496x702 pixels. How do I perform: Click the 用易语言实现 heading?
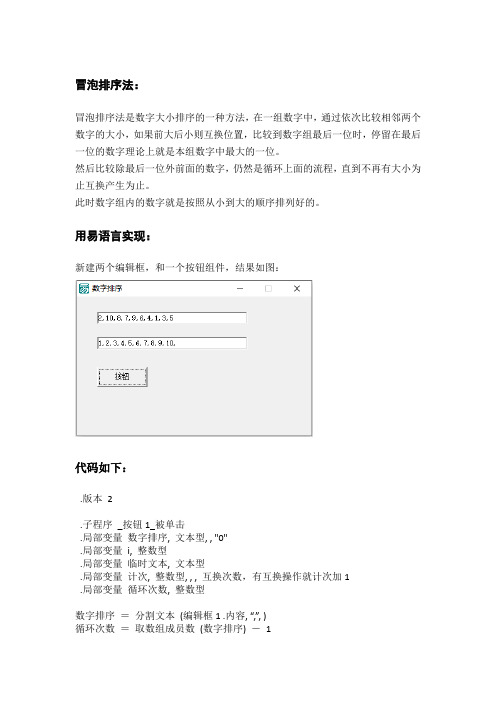tap(113, 236)
